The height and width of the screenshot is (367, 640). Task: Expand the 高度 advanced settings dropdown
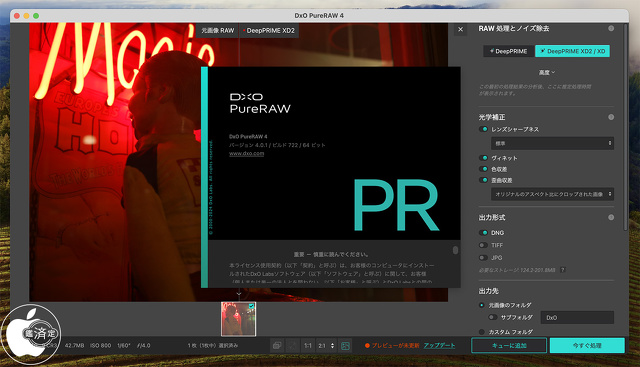click(547, 72)
